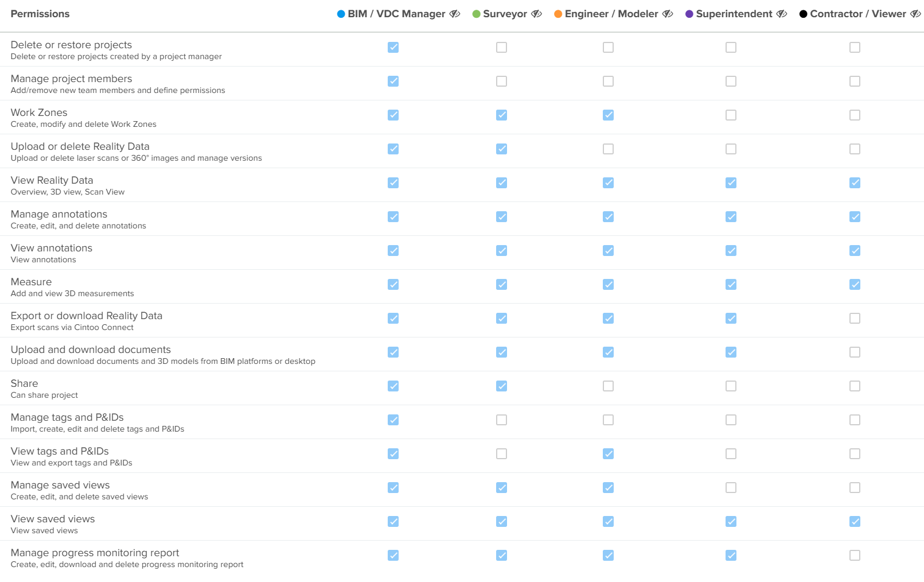The width and height of the screenshot is (924, 582).
Task: Click the Manage progress monitoring report row title
Action: (x=95, y=553)
